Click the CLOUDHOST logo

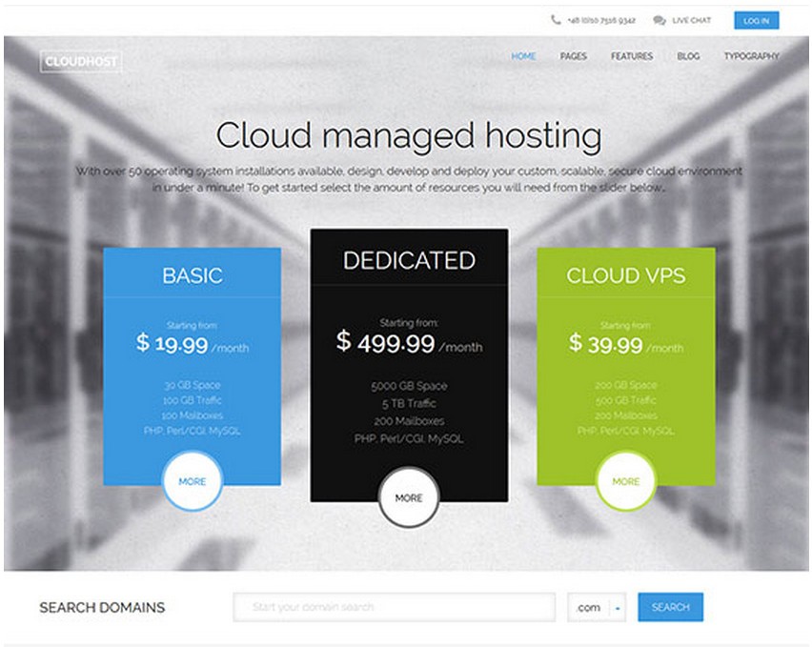[x=80, y=60]
